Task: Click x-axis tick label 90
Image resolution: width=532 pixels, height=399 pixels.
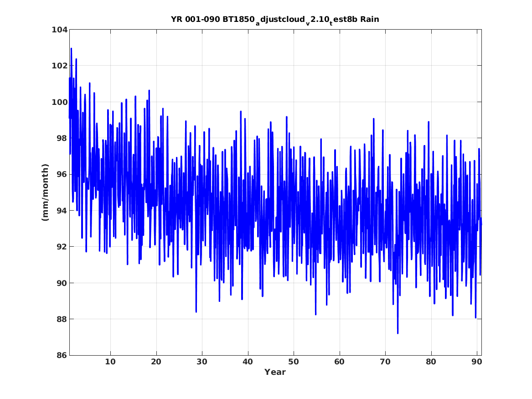Action: [x=477, y=362]
